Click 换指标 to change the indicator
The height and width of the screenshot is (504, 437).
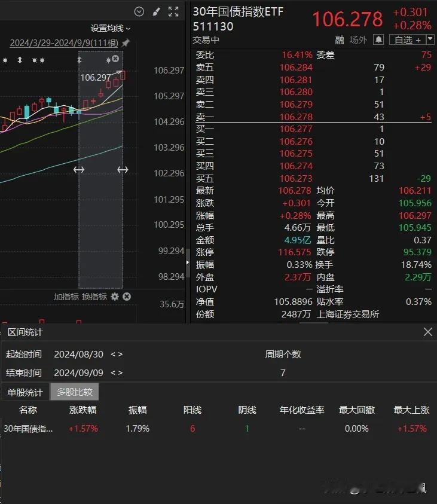pos(94,297)
